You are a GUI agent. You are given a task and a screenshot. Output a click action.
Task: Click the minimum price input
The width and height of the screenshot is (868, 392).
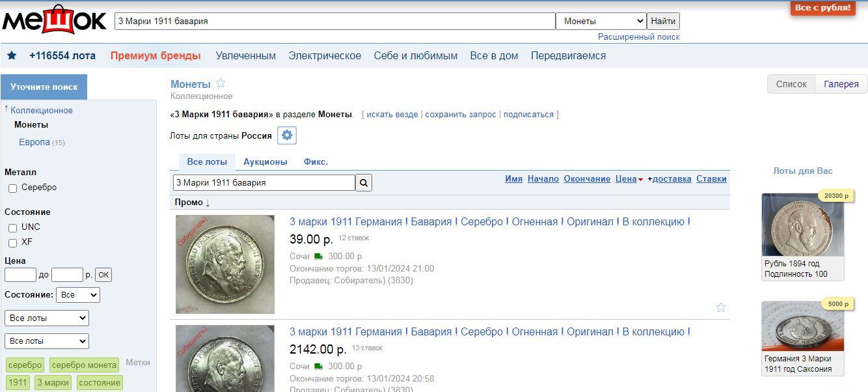point(20,275)
